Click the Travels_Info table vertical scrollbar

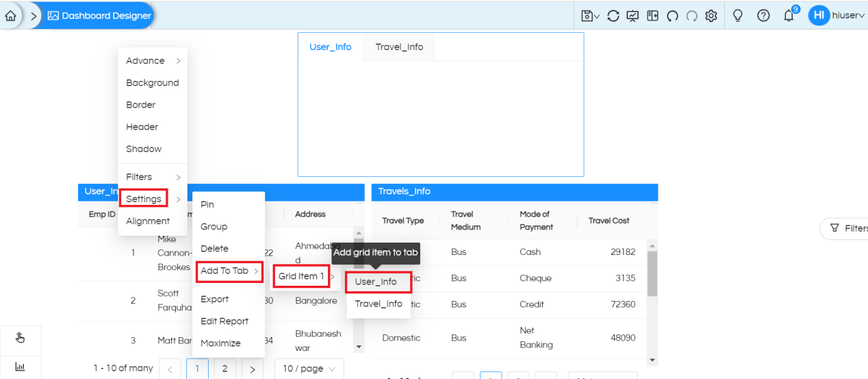(x=652, y=273)
